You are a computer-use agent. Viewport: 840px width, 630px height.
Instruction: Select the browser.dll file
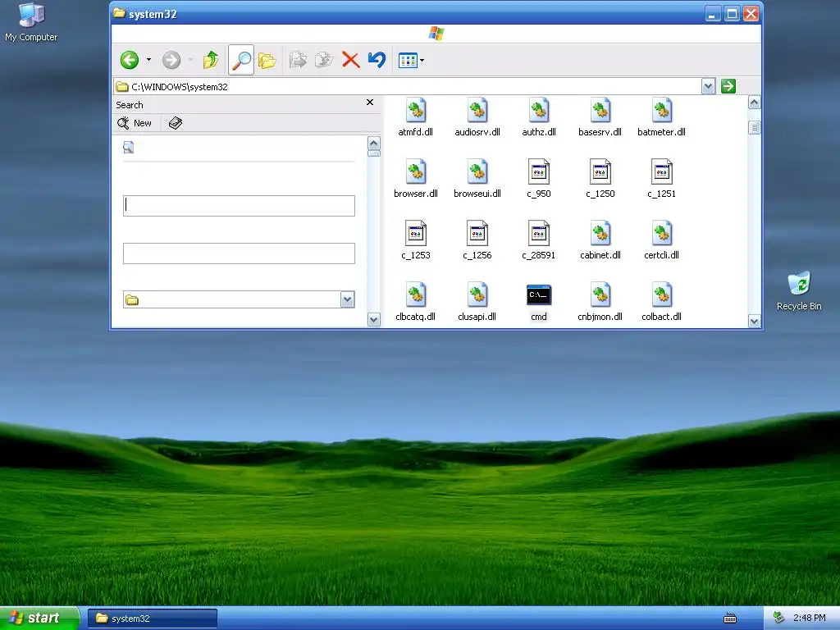416,180
